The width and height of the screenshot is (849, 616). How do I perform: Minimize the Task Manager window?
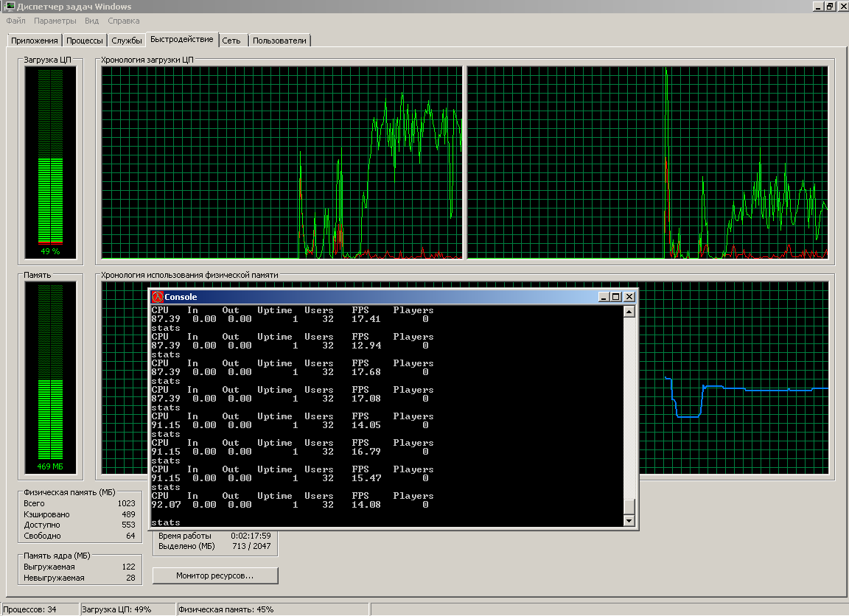point(818,7)
